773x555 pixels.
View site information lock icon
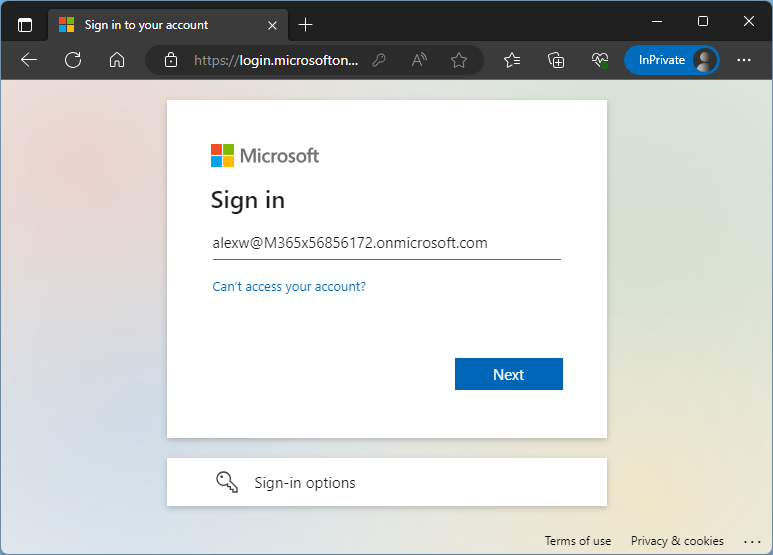171,60
